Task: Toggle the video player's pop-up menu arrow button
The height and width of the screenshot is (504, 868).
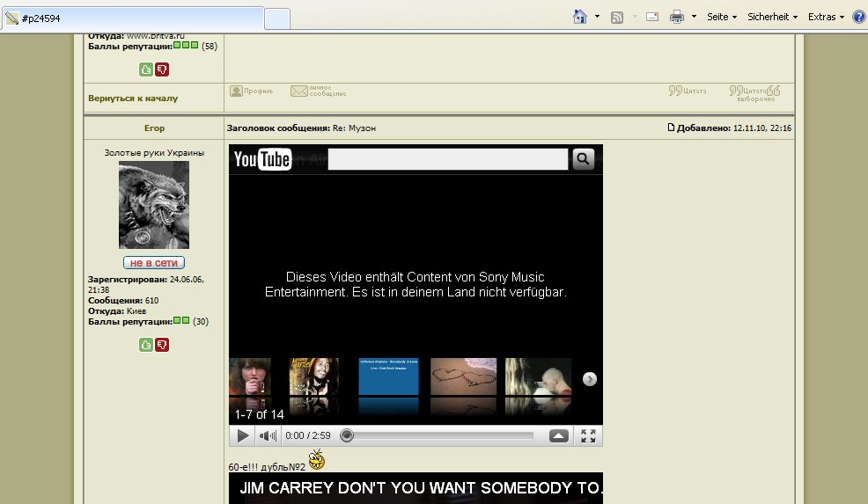Action: (558, 435)
